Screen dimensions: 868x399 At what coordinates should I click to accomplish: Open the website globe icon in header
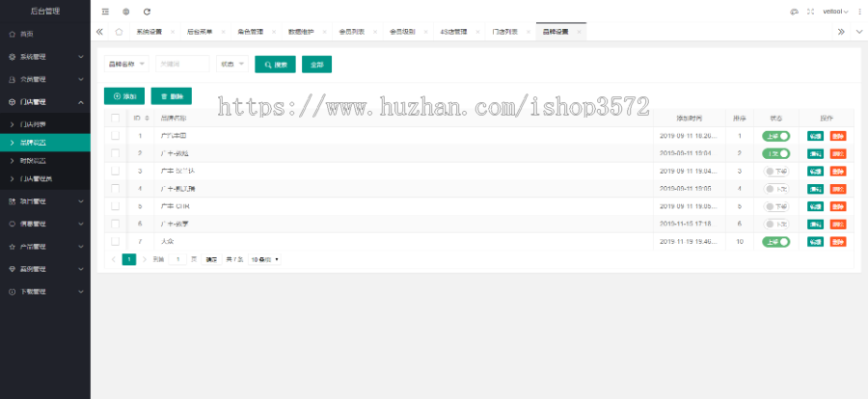126,12
